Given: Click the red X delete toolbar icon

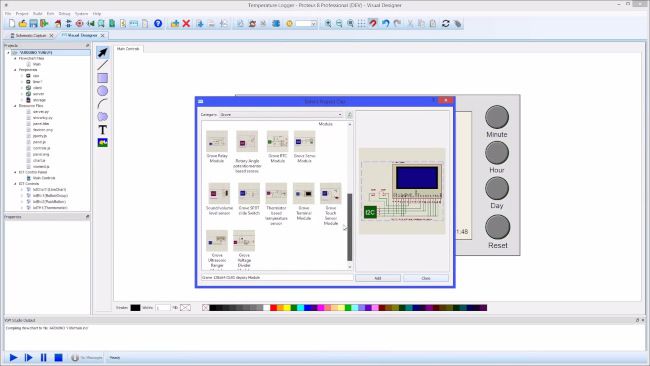Looking at the screenshot, I should [x=186, y=24].
